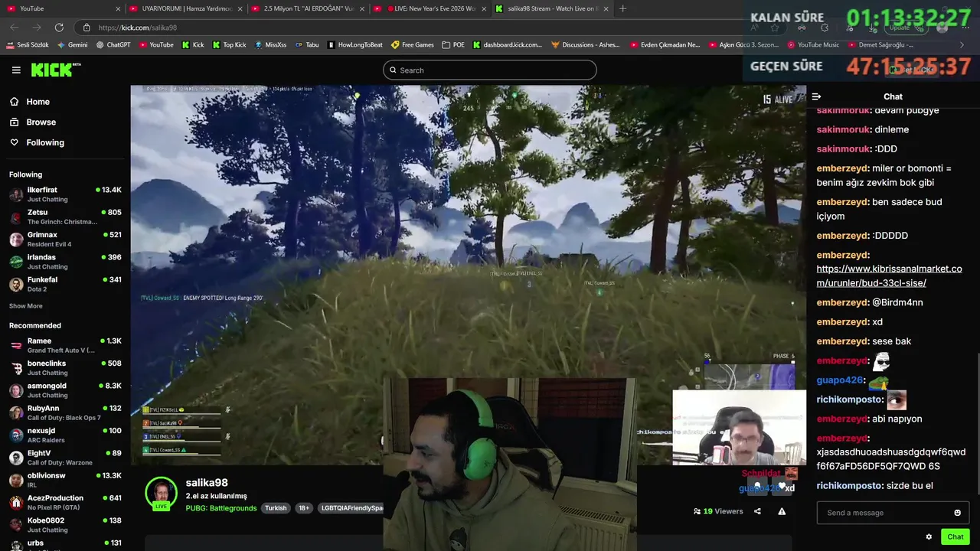Click the green Chat send button

(x=955, y=536)
